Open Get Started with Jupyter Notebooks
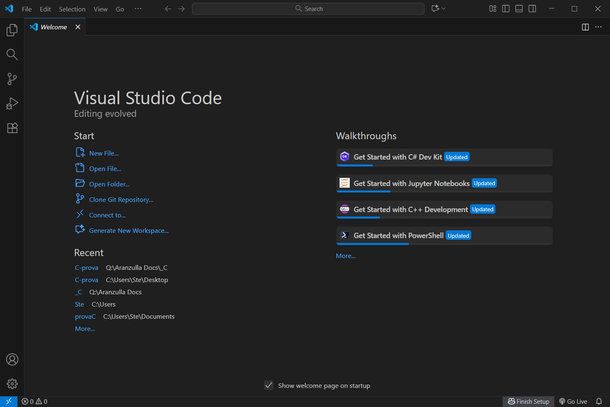Image resolution: width=610 pixels, height=407 pixels. (x=444, y=184)
